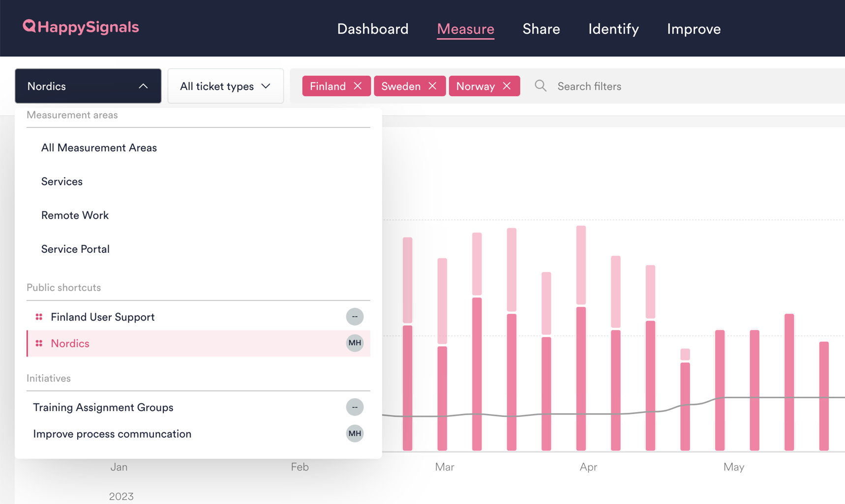Viewport: 845px width, 504px height.
Task: Click the HappySignals logo
Action: click(x=81, y=27)
